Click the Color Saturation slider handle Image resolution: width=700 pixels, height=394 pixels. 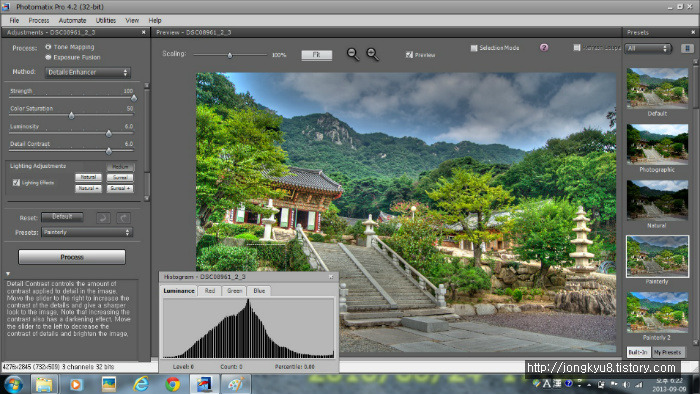(71, 116)
